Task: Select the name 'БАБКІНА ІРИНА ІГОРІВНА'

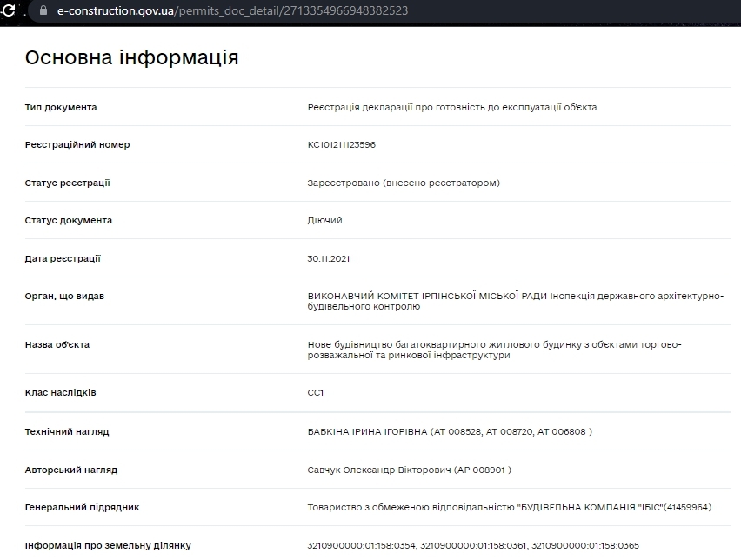Action: coord(367,431)
